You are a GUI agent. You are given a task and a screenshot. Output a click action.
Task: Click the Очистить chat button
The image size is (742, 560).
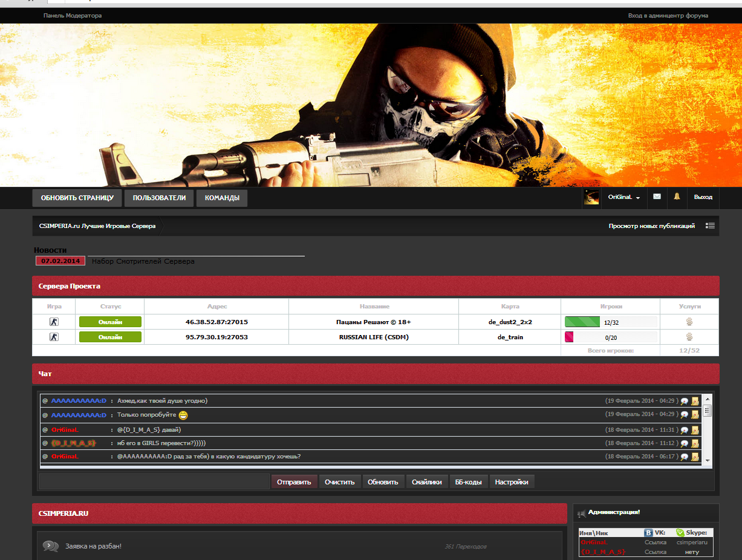pos(340,482)
